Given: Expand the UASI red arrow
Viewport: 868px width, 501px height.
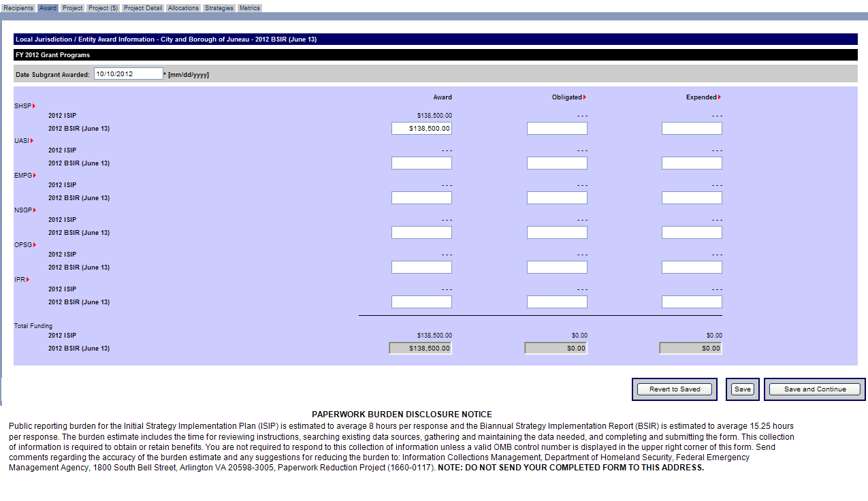Looking at the screenshot, I should click(32, 140).
